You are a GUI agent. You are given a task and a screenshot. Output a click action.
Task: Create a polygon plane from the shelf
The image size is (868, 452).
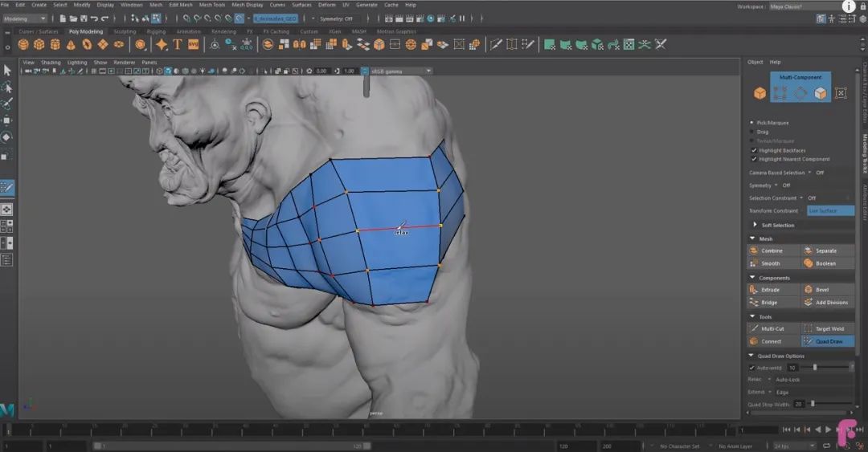point(103,45)
